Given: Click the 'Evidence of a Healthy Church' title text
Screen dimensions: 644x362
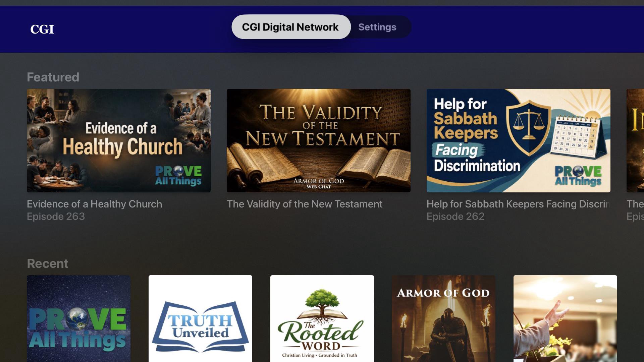Looking at the screenshot, I should tap(94, 204).
